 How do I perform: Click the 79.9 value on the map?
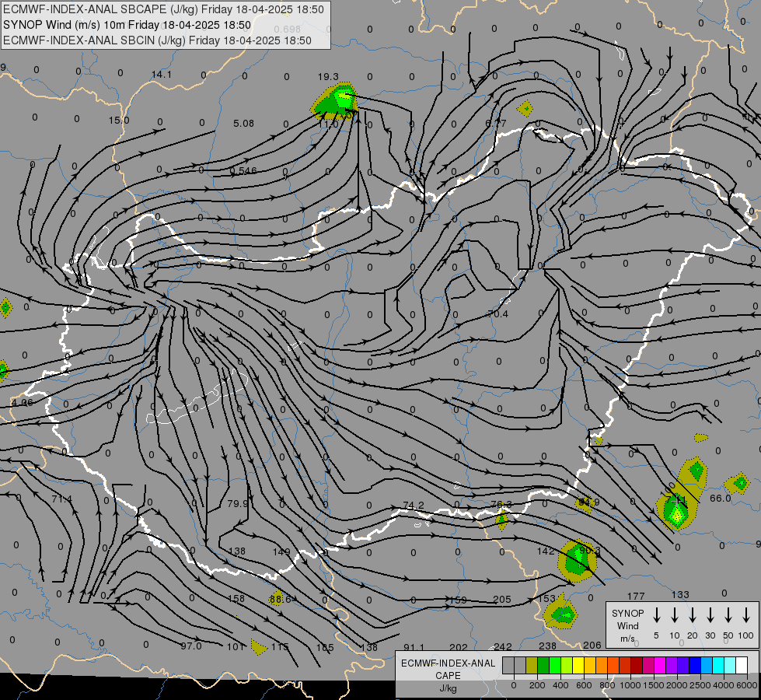point(237,503)
